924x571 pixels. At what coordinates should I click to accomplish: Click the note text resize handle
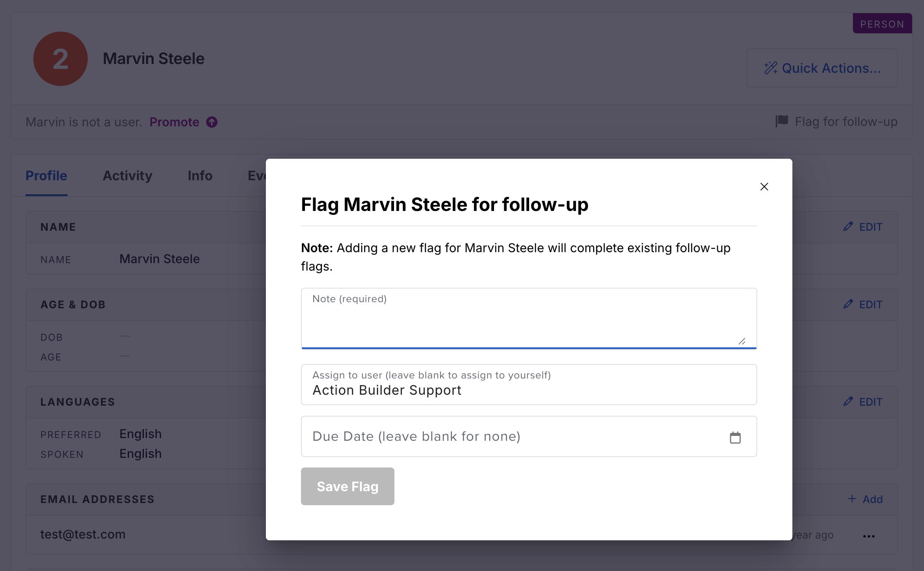pos(742,341)
